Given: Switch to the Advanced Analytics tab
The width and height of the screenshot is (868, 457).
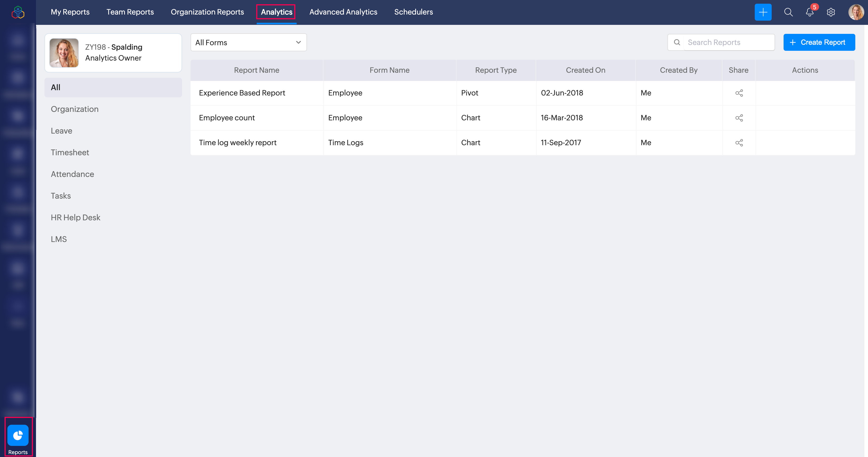Looking at the screenshot, I should point(343,12).
